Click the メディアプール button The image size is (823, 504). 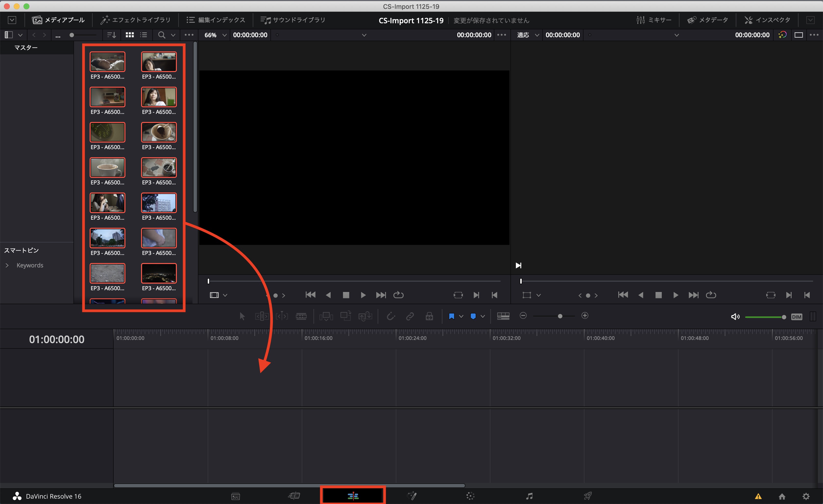[x=59, y=20]
